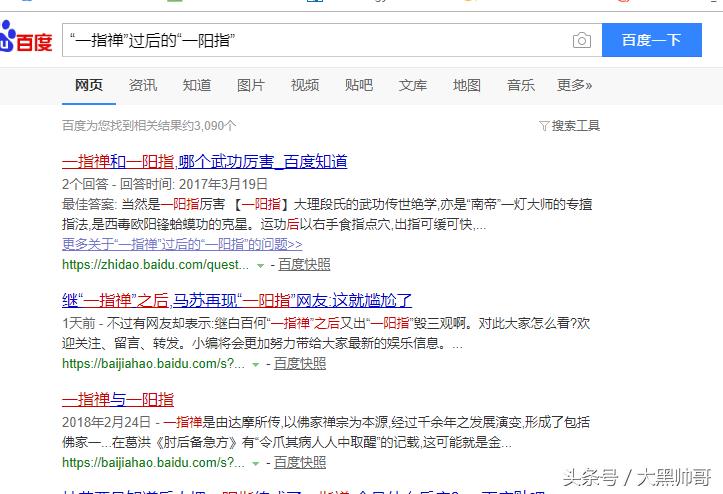The width and height of the screenshot is (723, 494).
Task: Open 百度快照 under 一指禅与一阳指 result
Action: pos(300,462)
